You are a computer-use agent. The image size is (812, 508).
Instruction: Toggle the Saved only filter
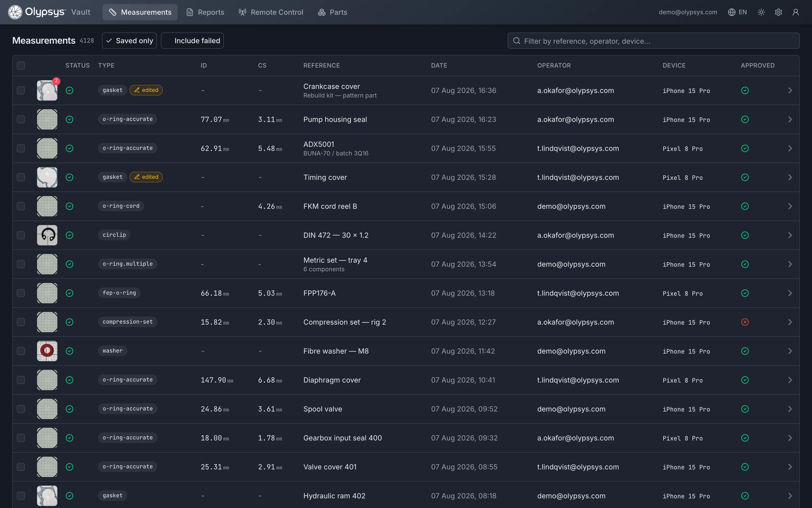click(129, 41)
